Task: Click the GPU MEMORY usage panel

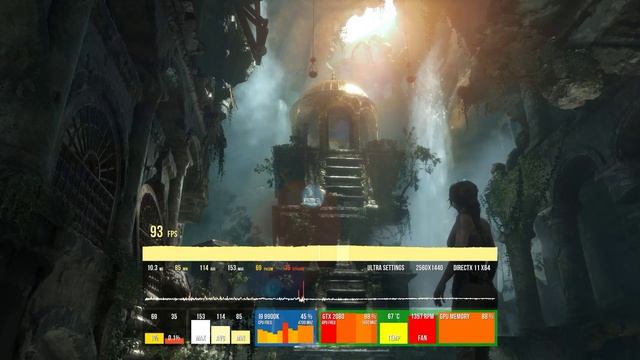Action: (467, 328)
